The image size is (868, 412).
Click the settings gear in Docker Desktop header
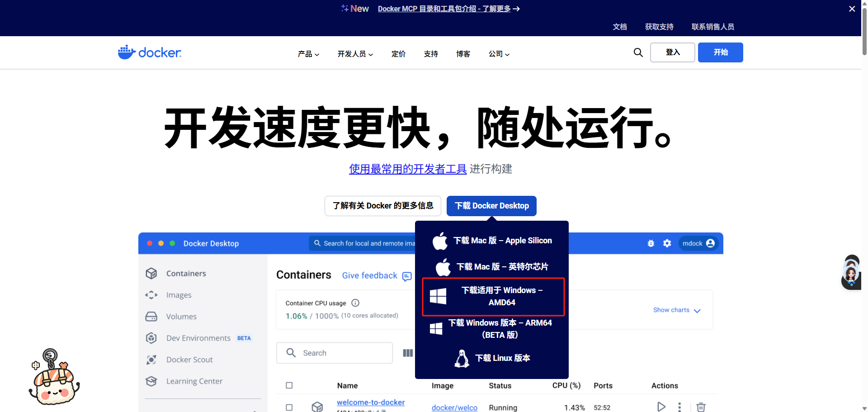[667, 243]
